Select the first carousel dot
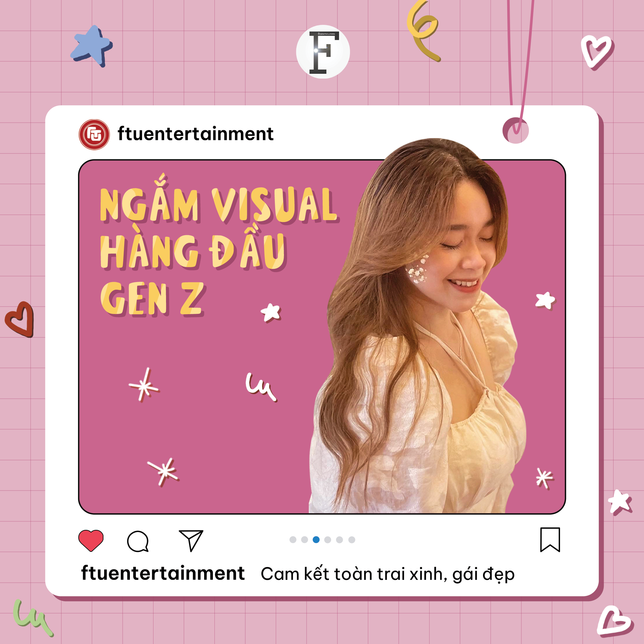This screenshot has height=644, width=644. (x=293, y=540)
